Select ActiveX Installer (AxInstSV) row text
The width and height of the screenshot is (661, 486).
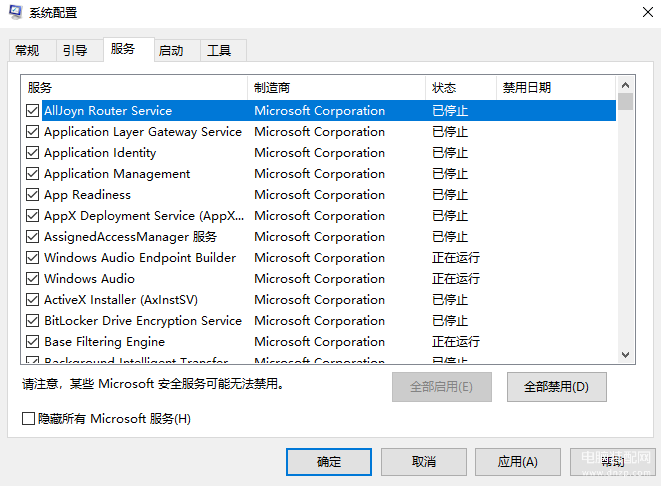pos(121,300)
